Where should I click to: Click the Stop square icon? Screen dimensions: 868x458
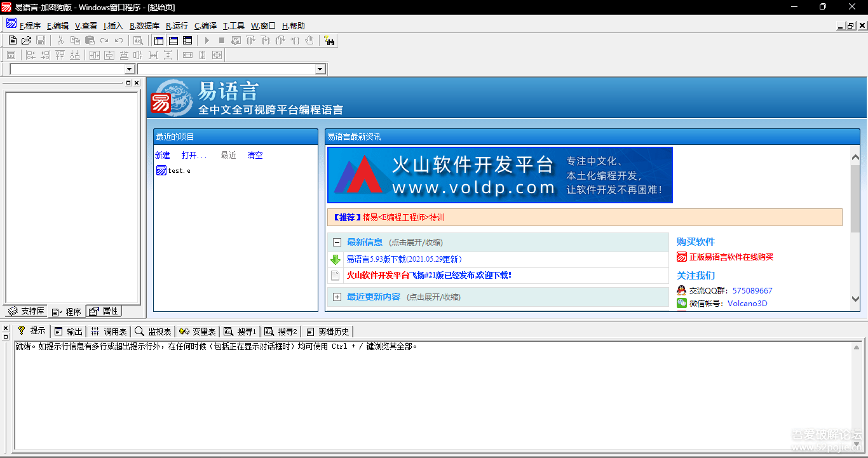[221, 40]
